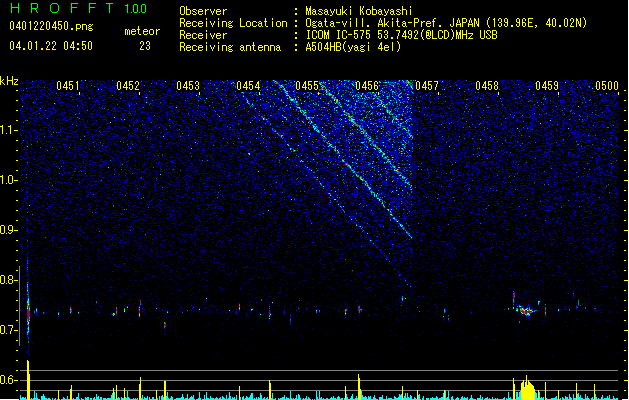This screenshot has height=400, width=629.
Task: Click the 0458 time marker
Action: pos(487,85)
